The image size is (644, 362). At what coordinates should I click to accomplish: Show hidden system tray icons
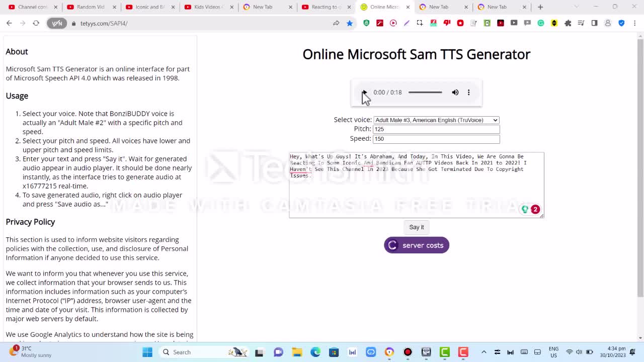pos(484,352)
